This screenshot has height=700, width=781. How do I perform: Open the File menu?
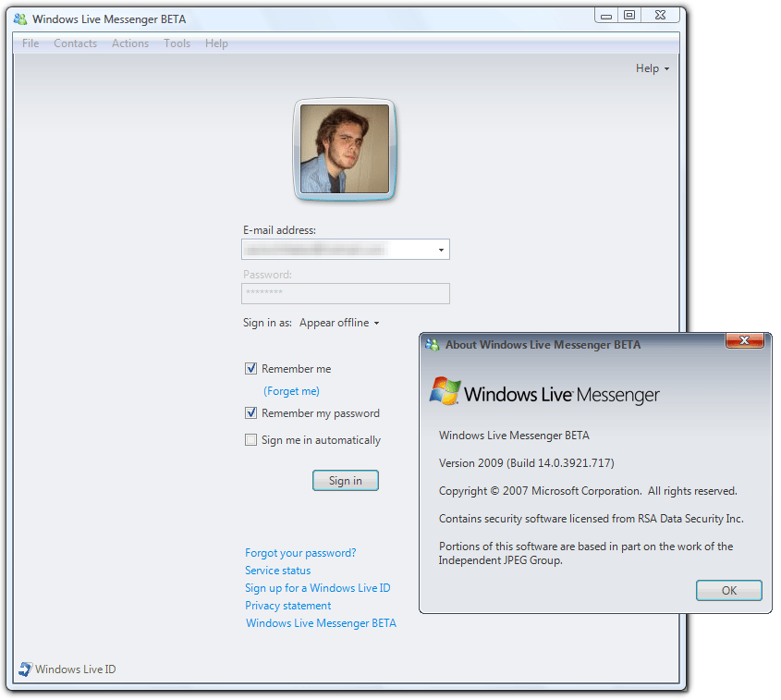[31, 43]
